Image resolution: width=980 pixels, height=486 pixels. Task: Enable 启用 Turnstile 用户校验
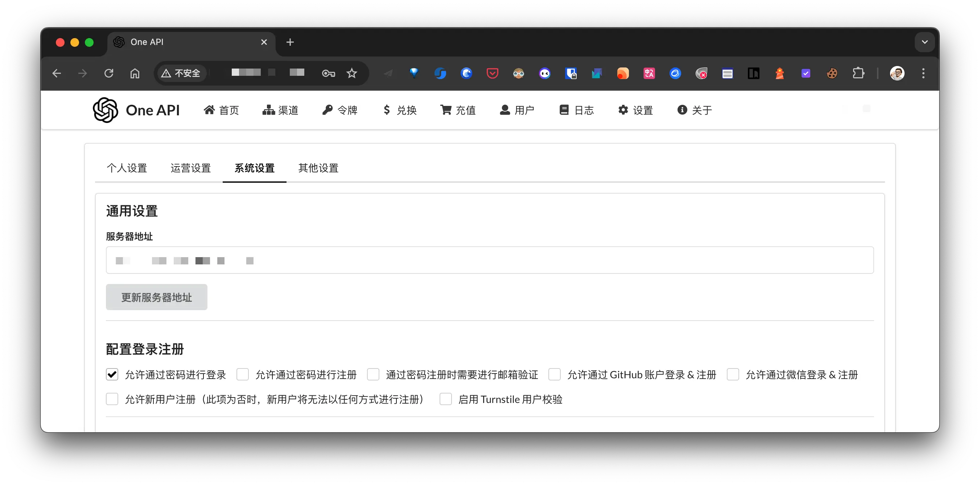tap(445, 399)
